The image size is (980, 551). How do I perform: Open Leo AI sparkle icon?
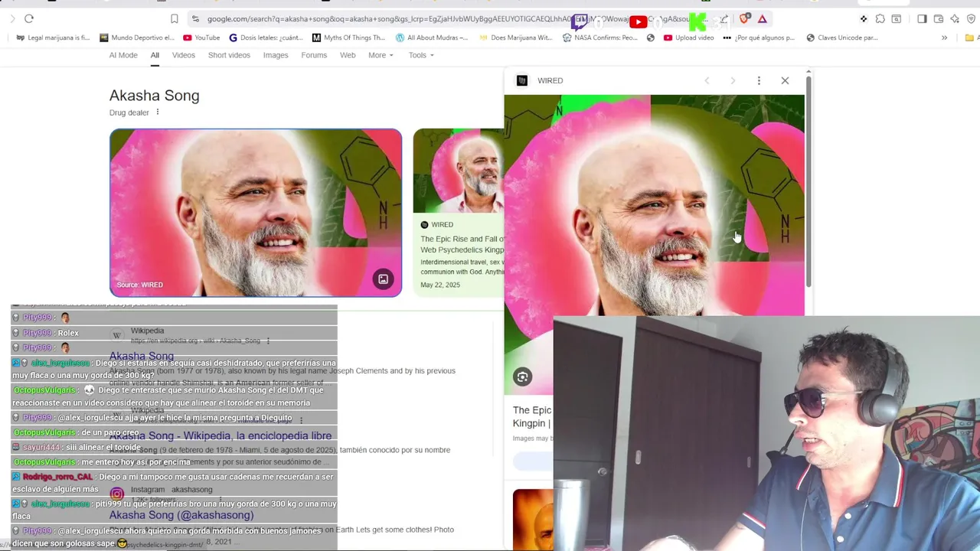click(955, 18)
